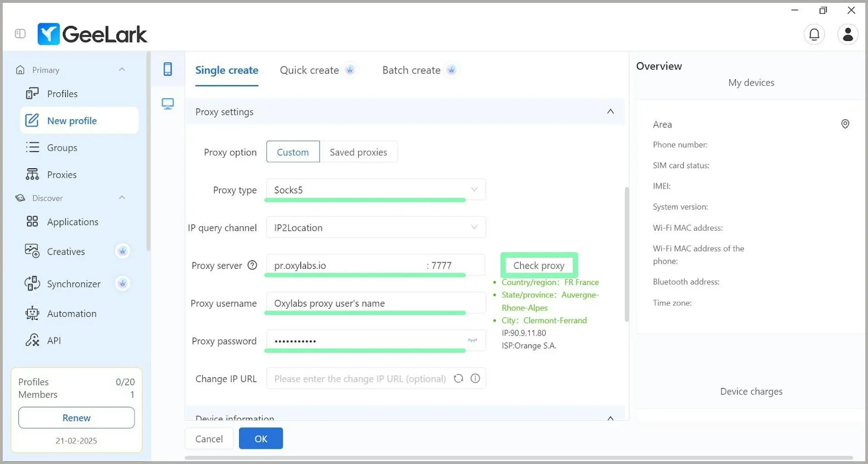868x464 pixels.
Task: Click the info icon in Change IP URL
Action: click(x=475, y=378)
